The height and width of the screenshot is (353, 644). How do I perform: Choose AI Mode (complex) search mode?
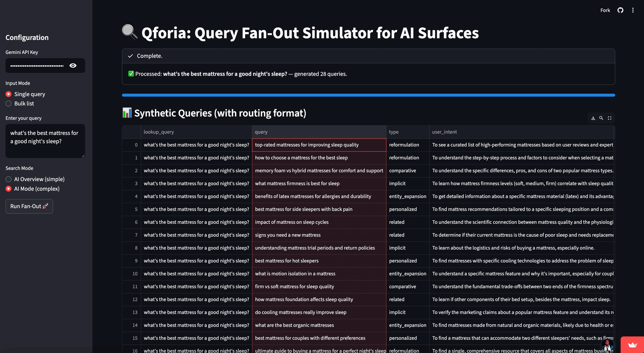pyautogui.click(x=9, y=189)
